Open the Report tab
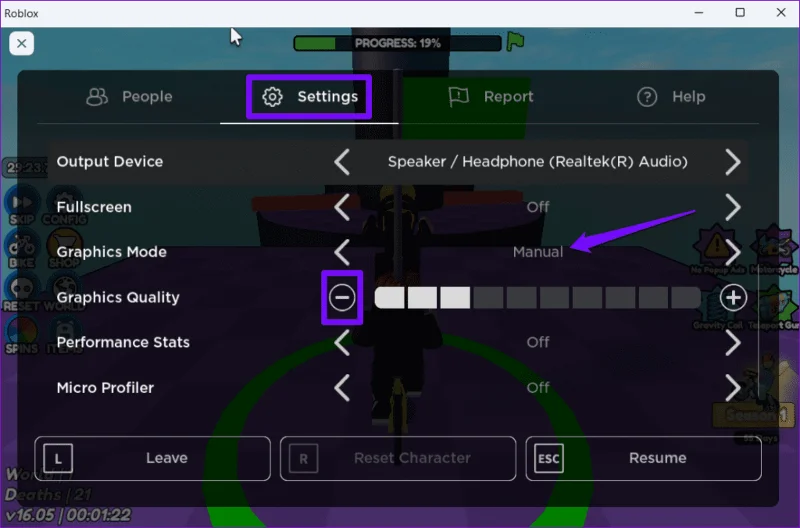The image size is (800, 528). [490, 96]
